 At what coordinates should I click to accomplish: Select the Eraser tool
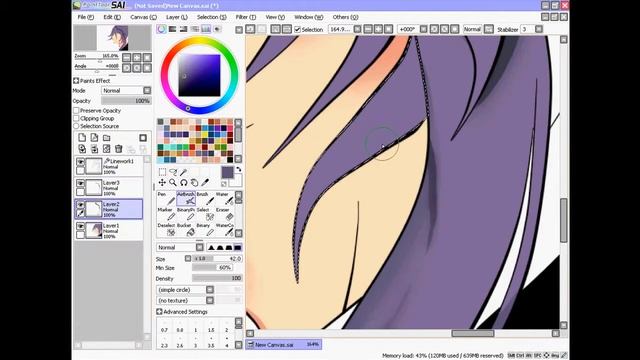click(224, 214)
